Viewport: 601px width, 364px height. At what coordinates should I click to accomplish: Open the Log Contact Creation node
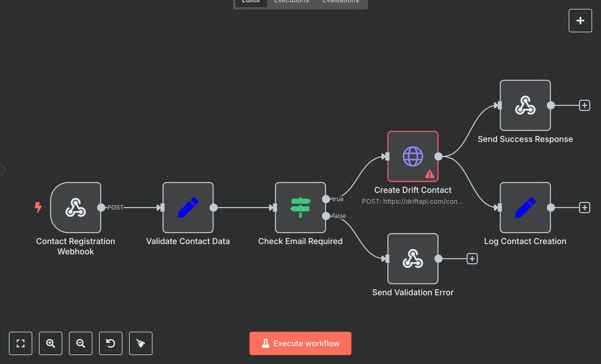525,207
